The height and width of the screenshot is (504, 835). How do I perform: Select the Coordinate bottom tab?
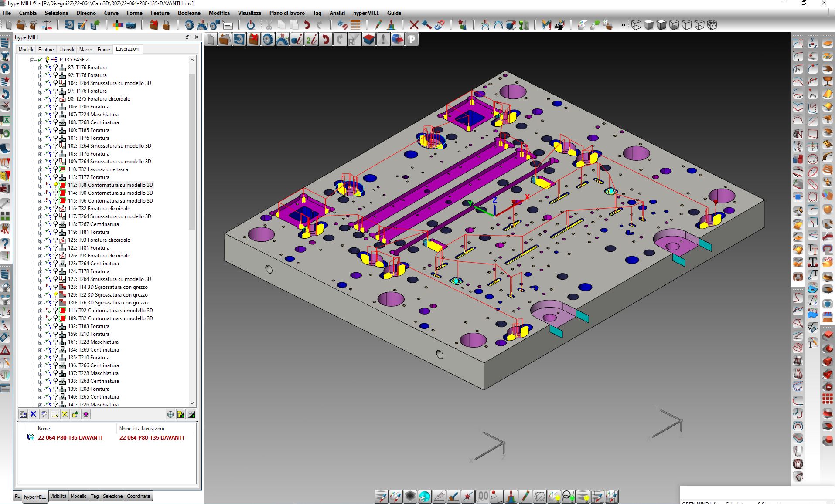click(x=138, y=496)
